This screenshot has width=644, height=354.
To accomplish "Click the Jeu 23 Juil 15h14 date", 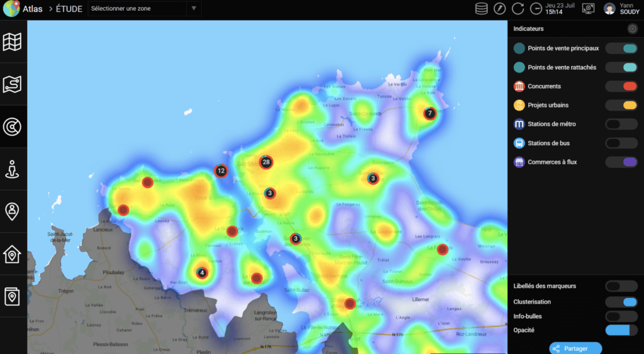I will tap(559, 9).
